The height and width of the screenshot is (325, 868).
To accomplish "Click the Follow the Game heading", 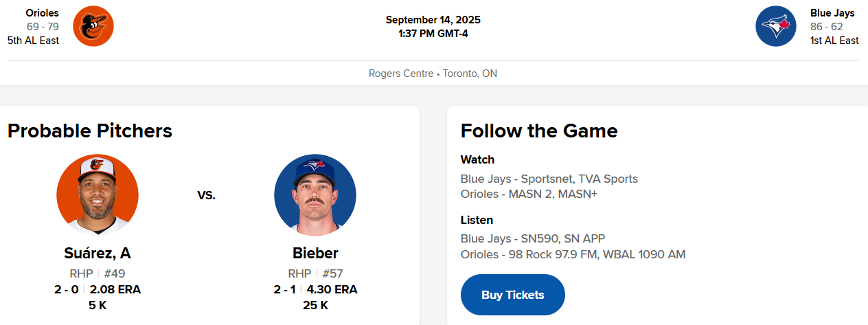I will (539, 131).
